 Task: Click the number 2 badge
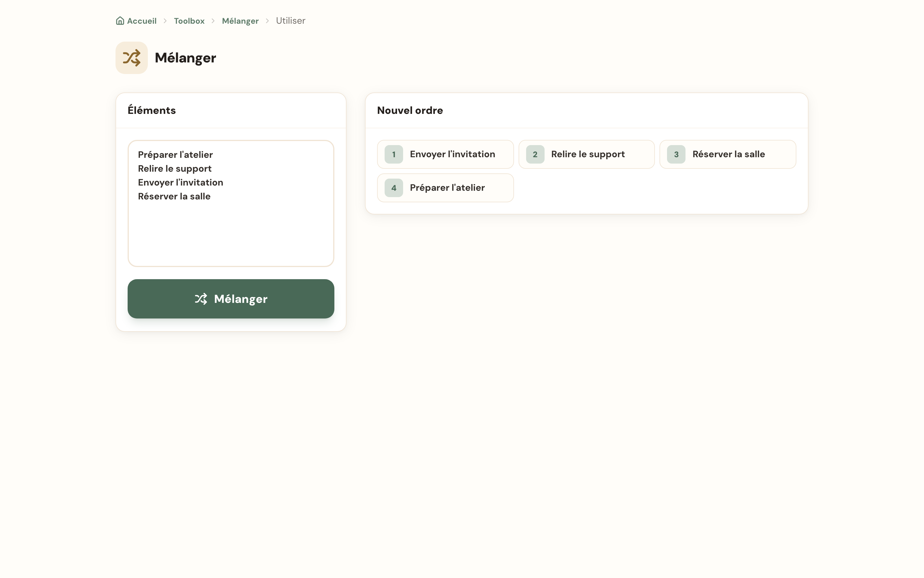click(535, 154)
